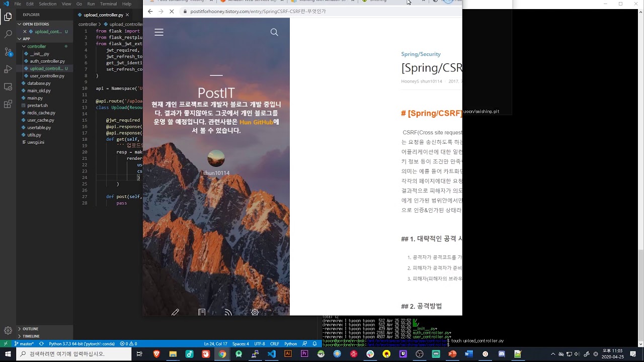
Task: Show hidden system tray icons
Action: pyautogui.click(x=553, y=354)
